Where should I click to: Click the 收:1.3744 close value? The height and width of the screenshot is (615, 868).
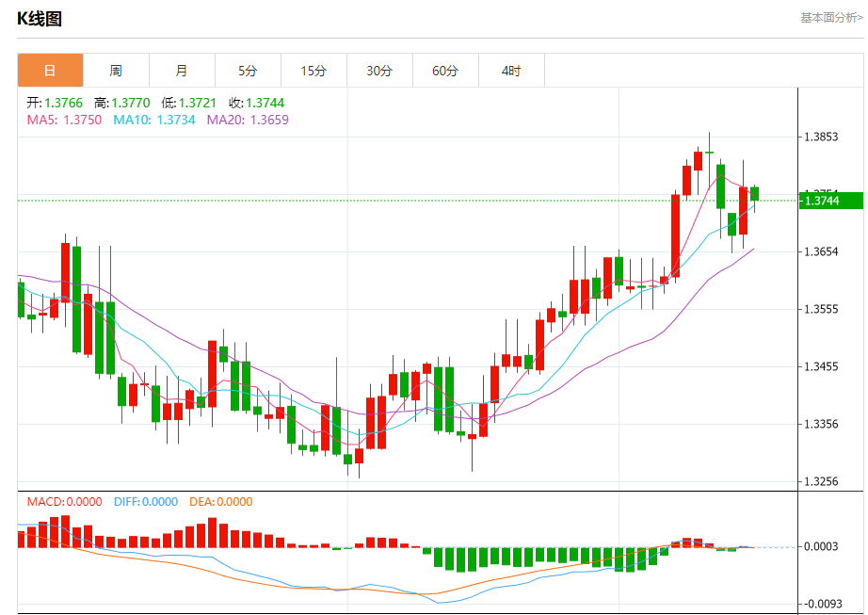click(x=256, y=103)
